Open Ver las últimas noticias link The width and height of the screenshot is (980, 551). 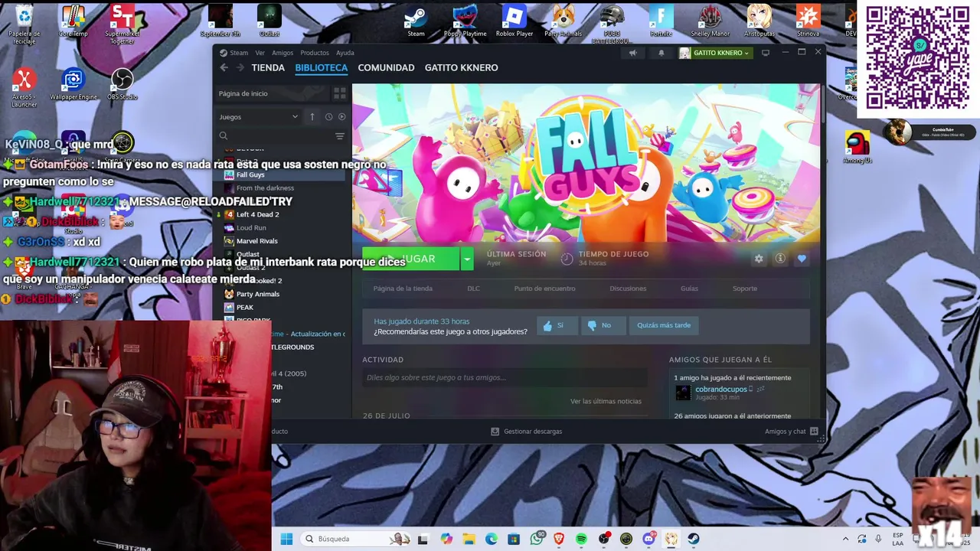pyautogui.click(x=606, y=401)
